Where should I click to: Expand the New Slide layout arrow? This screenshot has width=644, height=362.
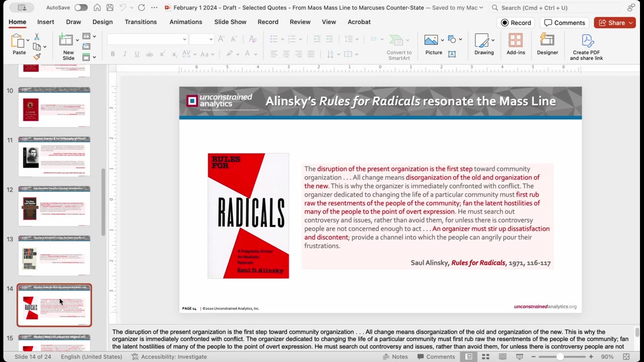pos(77,40)
